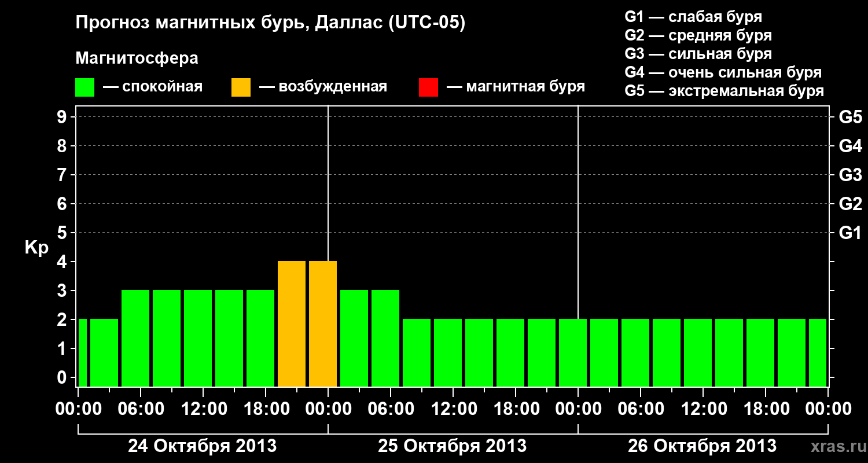
Task: Click the G4 label on right axis
Action: point(850,146)
